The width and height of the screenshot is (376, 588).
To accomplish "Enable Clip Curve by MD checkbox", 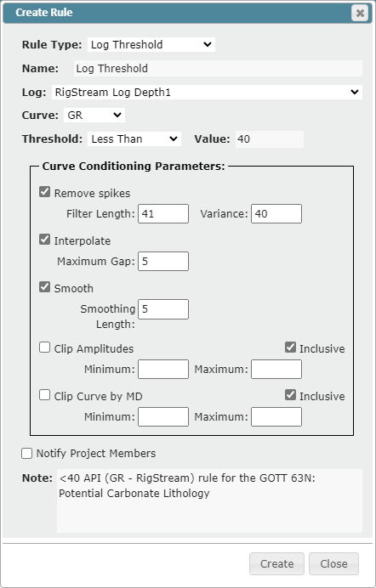I will click(x=44, y=395).
